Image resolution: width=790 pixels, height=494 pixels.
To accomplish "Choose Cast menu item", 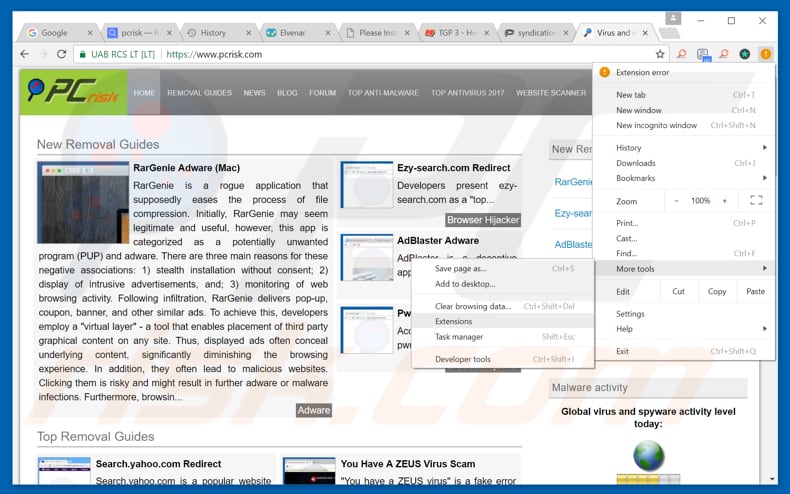I will [x=684, y=238].
